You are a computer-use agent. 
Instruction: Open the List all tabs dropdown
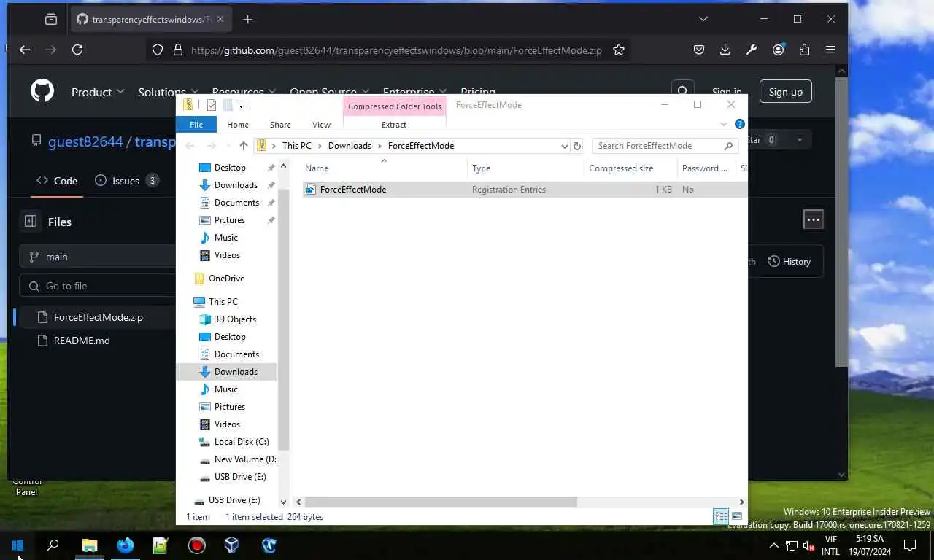703,19
